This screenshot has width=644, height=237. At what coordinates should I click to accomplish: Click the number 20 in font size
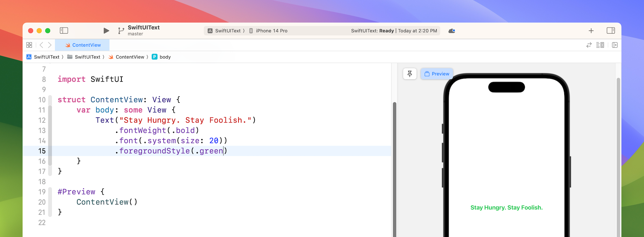214,141
